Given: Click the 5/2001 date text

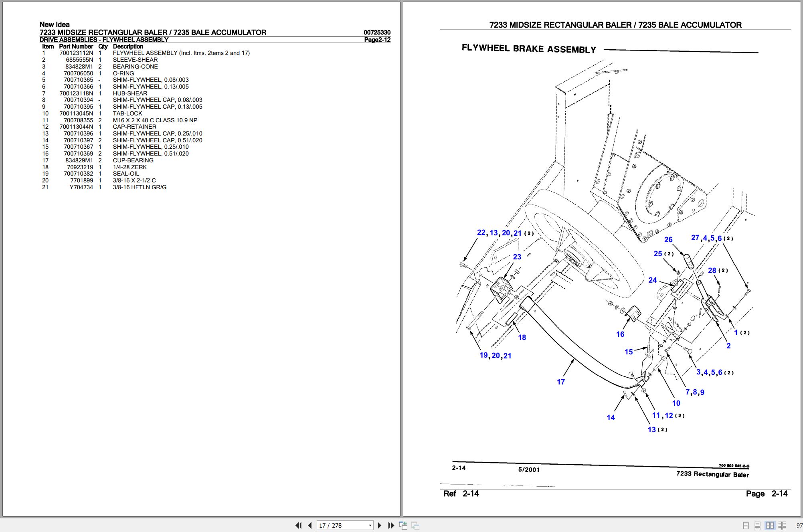Looking at the screenshot, I should point(529,469).
